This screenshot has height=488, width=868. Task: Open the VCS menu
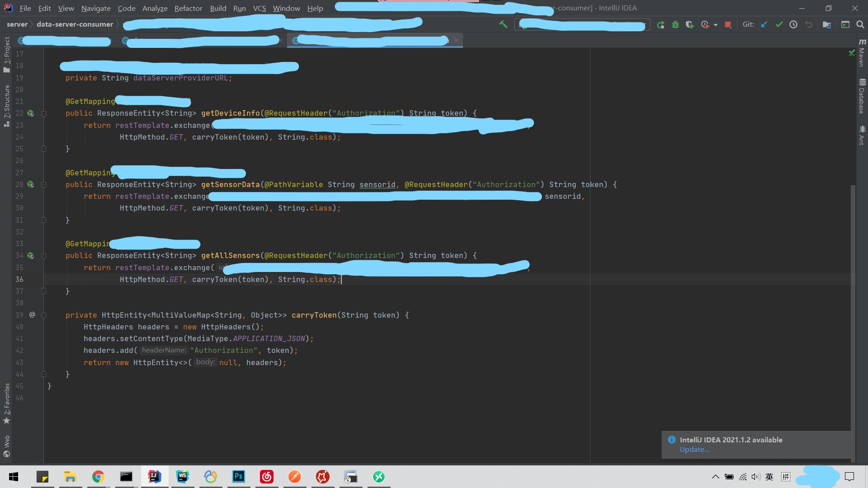[x=259, y=8]
